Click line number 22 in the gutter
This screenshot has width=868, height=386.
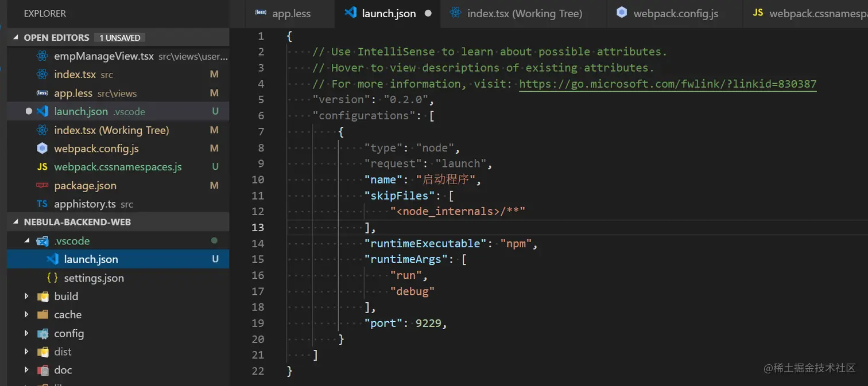[x=258, y=371]
